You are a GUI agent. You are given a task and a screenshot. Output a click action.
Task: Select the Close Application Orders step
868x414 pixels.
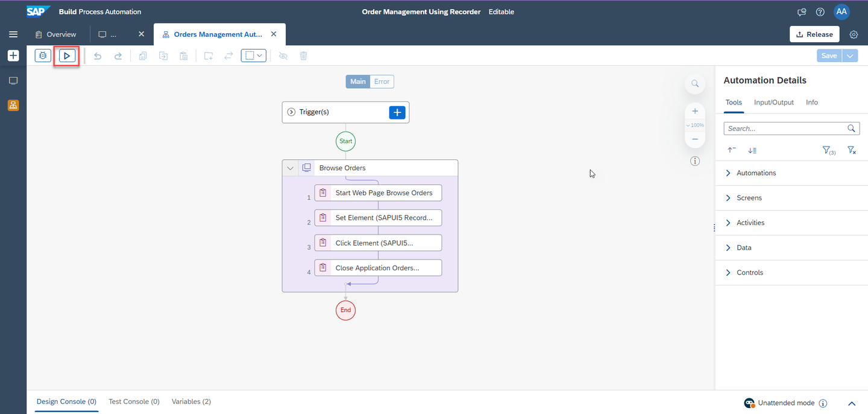point(378,268)
